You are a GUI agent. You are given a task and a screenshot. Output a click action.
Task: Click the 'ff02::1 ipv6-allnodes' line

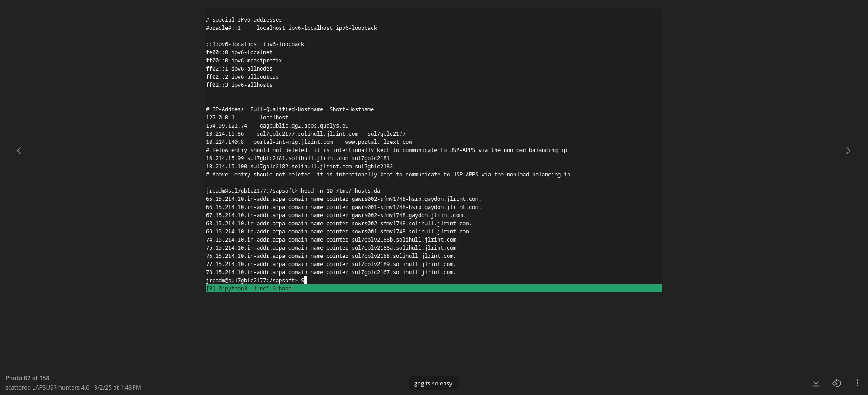239,69
